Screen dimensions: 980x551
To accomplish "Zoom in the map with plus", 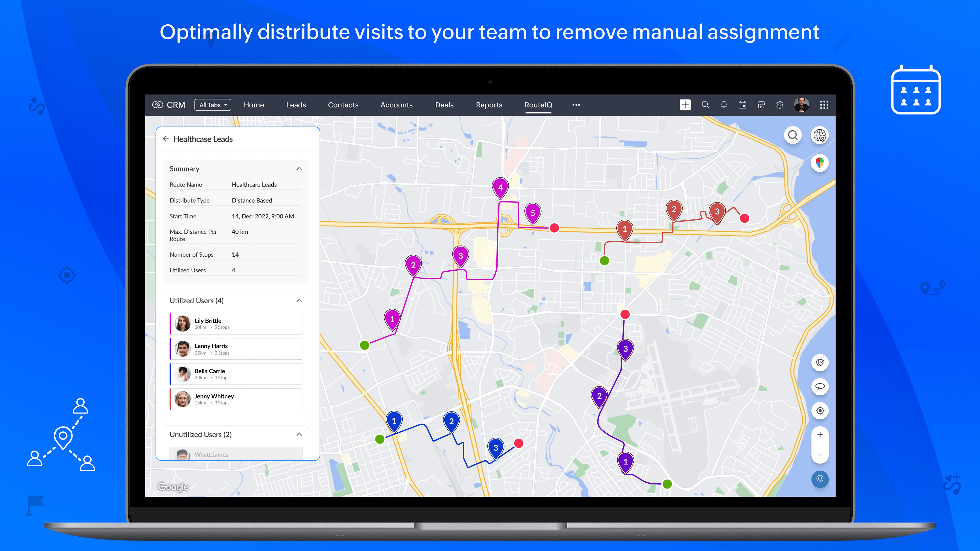I will click(x=820, y=435).
